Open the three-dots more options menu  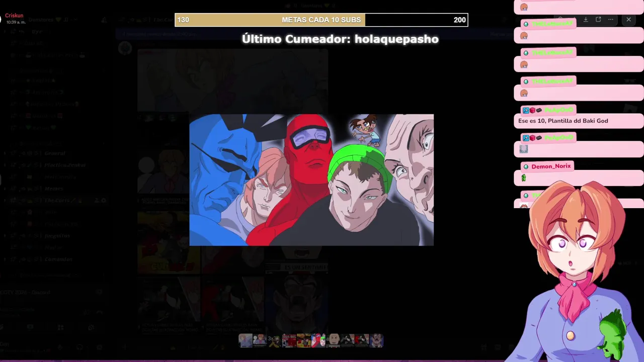(611, 20)
